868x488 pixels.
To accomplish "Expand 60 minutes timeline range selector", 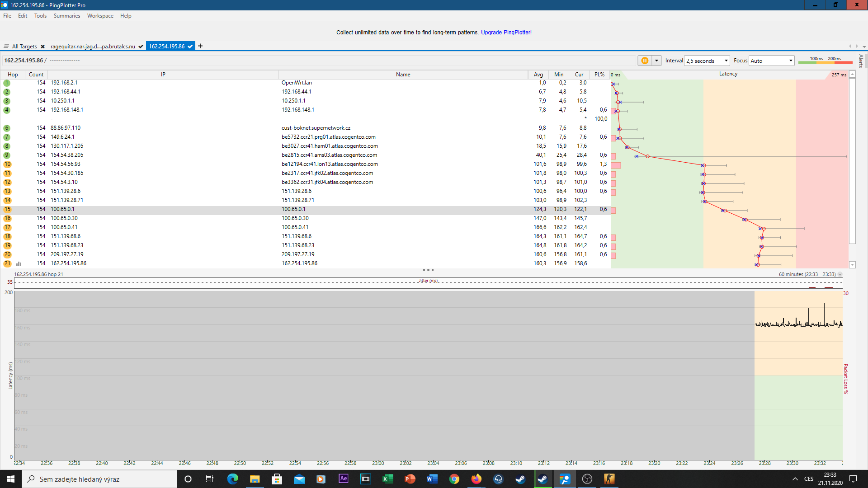I will click(x=840, y=275).
